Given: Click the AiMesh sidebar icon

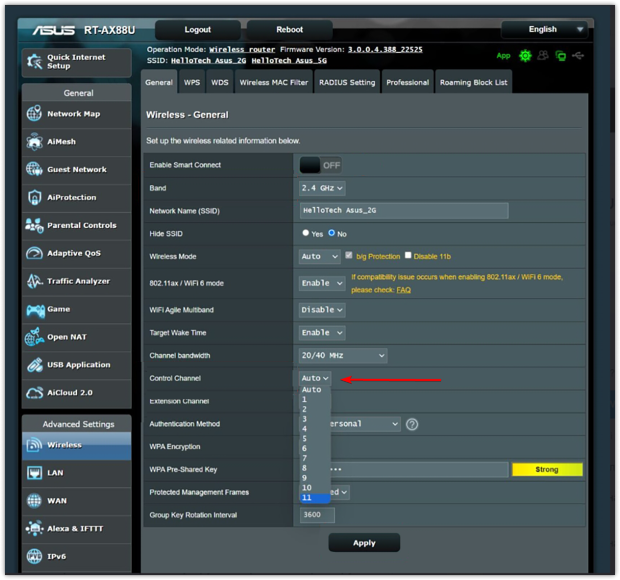Looking at the screenshot, I should 34,142.
